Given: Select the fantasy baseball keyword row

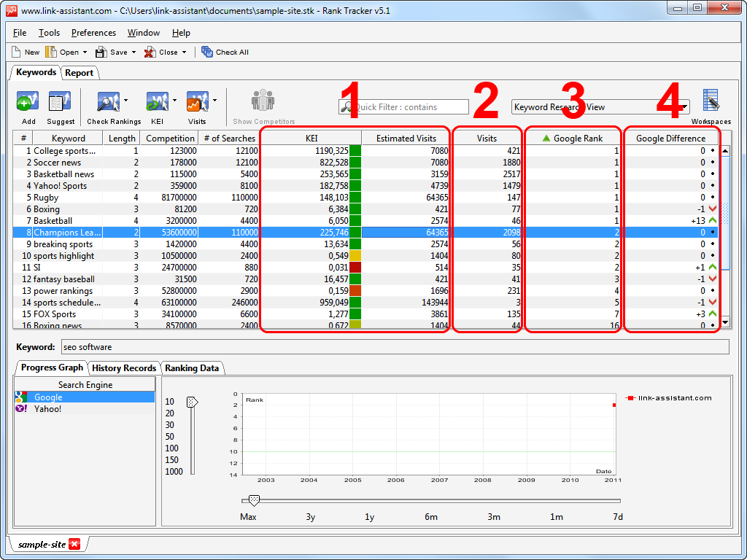Looking at the screenshot, I should 366,279.
